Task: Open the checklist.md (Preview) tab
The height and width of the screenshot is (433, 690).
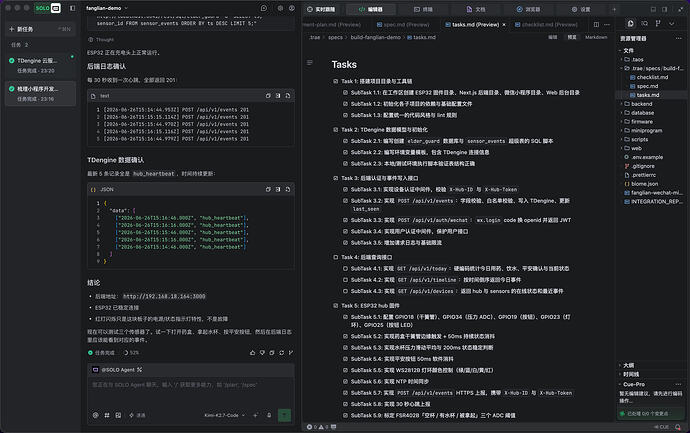Action: click(546, 25)
